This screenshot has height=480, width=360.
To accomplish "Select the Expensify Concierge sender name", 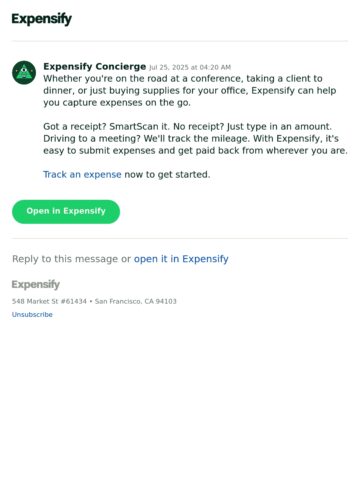I will pyautogui.click(x=95, y=66).
